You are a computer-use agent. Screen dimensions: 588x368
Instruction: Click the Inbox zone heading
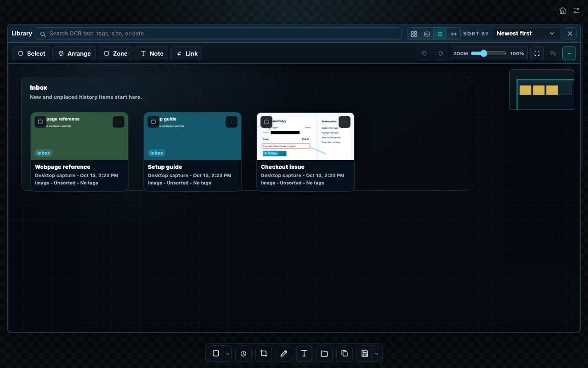39,87
